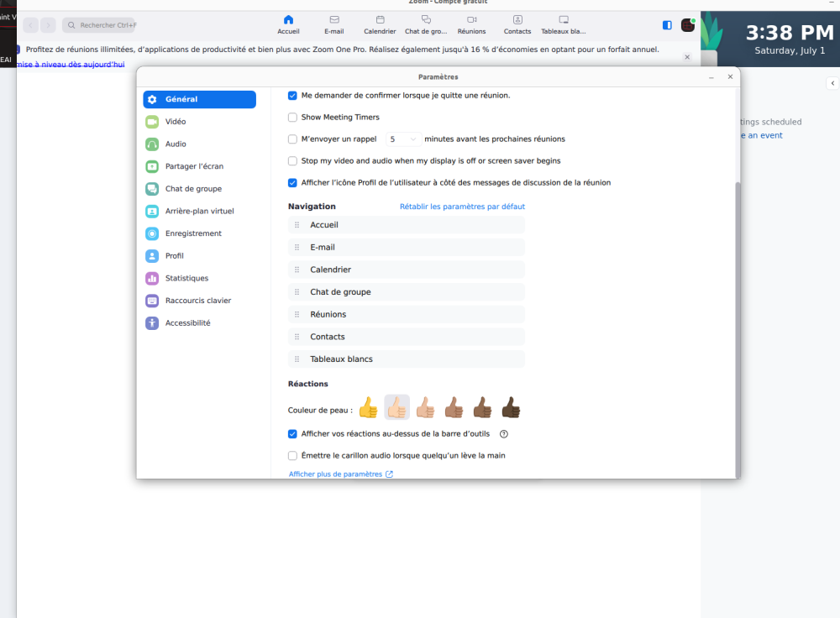Click the Rechercher search field

coord(99,25)
